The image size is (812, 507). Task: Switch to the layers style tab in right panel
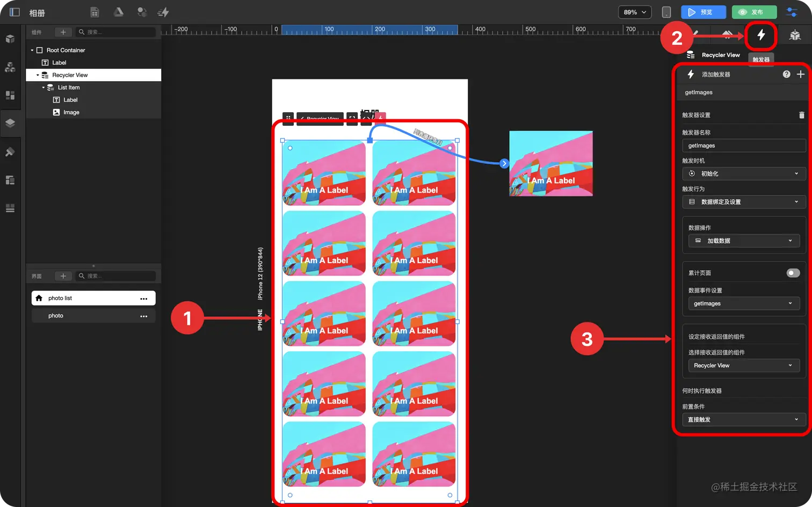tap(727, 35)
